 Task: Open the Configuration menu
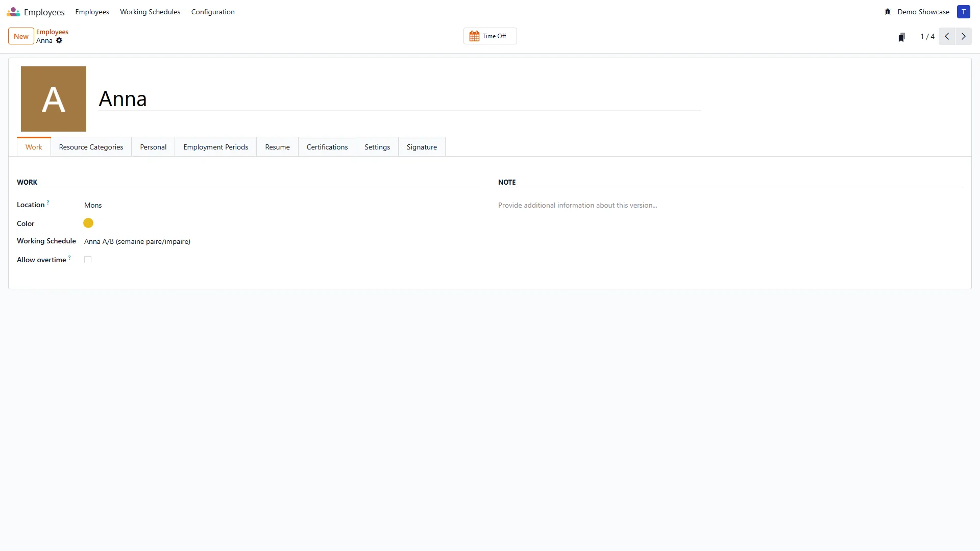coord(213,12)
